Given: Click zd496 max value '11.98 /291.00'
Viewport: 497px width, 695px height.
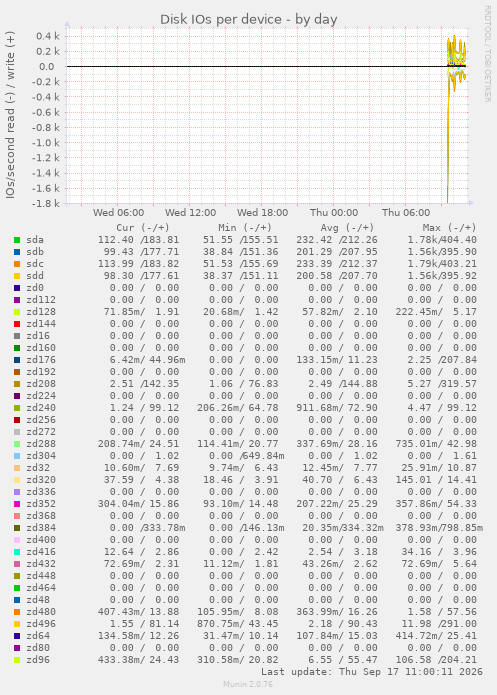Looking at the screenshot, I should point(439,624).
